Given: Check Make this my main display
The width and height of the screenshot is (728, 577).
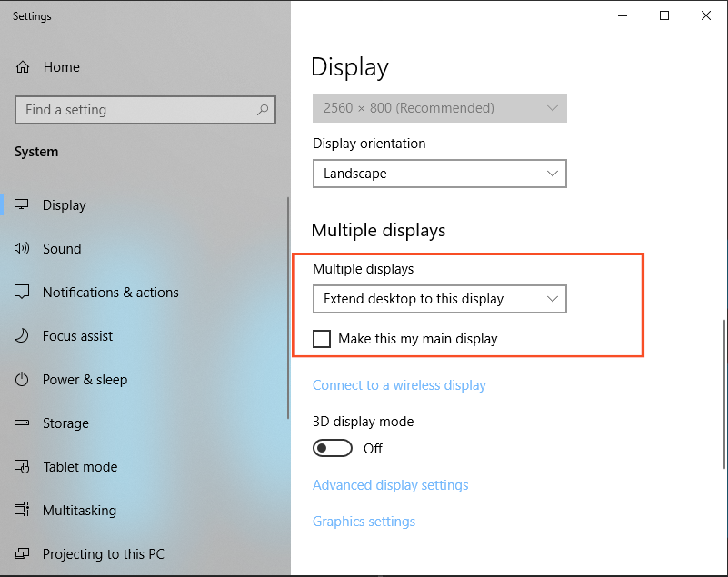Looking at the screenshot, I should (x=322, y=339).
